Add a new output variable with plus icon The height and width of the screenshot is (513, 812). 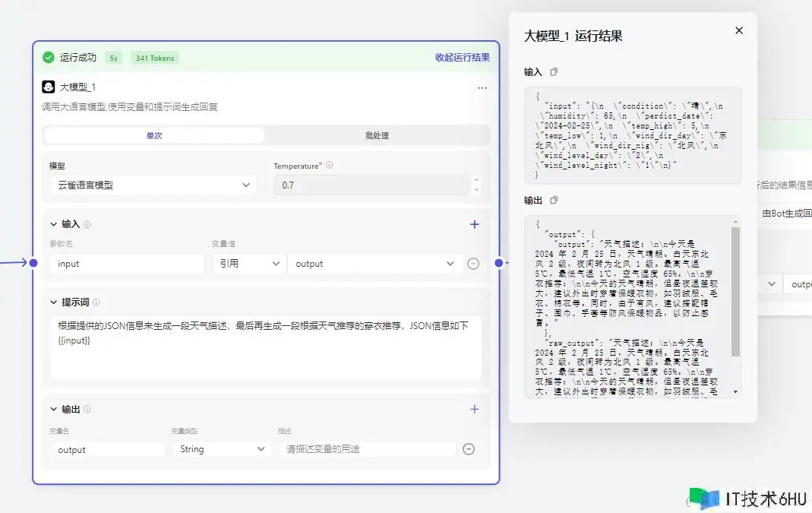(x=475, y=409)
